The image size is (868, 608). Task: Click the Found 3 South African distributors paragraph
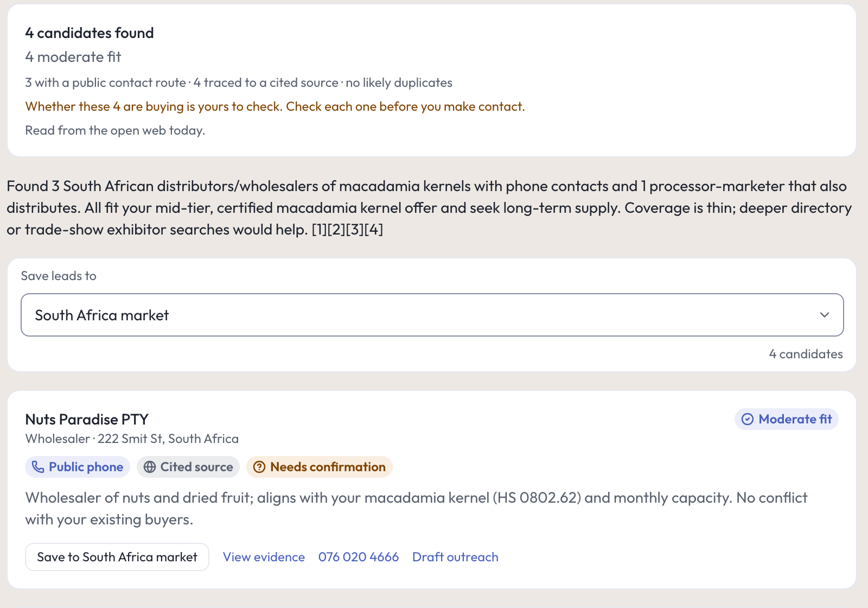[429, 208]
